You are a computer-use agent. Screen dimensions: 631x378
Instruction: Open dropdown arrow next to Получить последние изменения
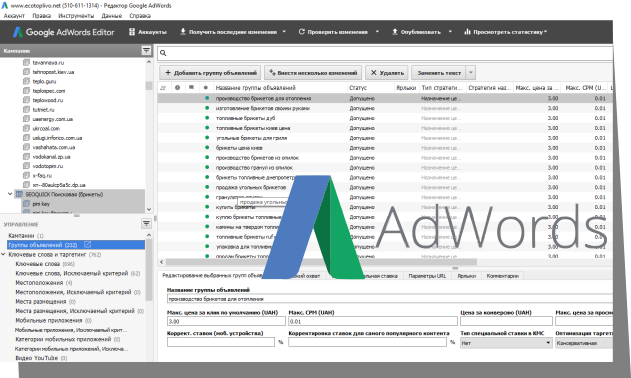[284, 32]
